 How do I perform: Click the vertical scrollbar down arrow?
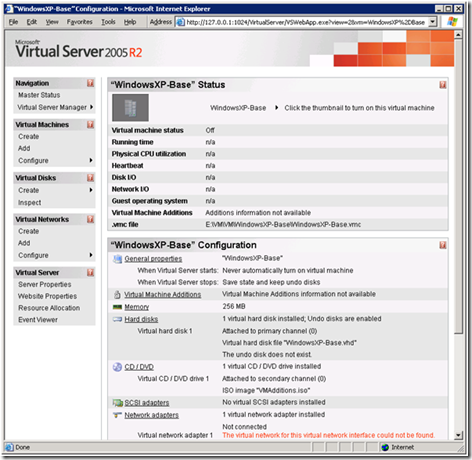click(x=458, y=435)
